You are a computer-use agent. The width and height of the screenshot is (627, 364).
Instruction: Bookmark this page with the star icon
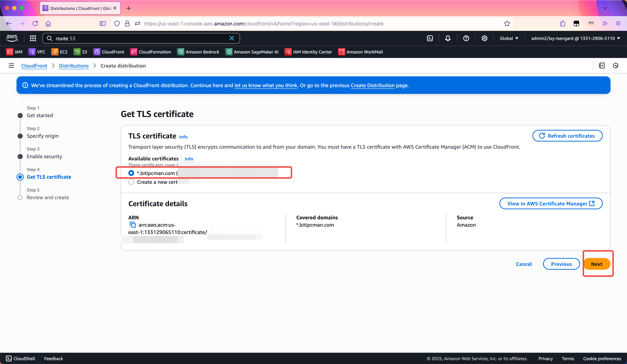(507, 24)
